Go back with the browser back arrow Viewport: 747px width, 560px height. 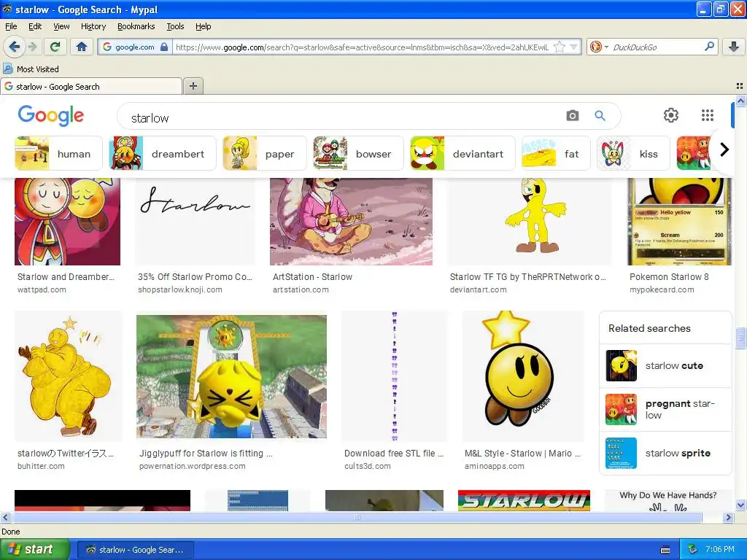[x=15, y=47]
